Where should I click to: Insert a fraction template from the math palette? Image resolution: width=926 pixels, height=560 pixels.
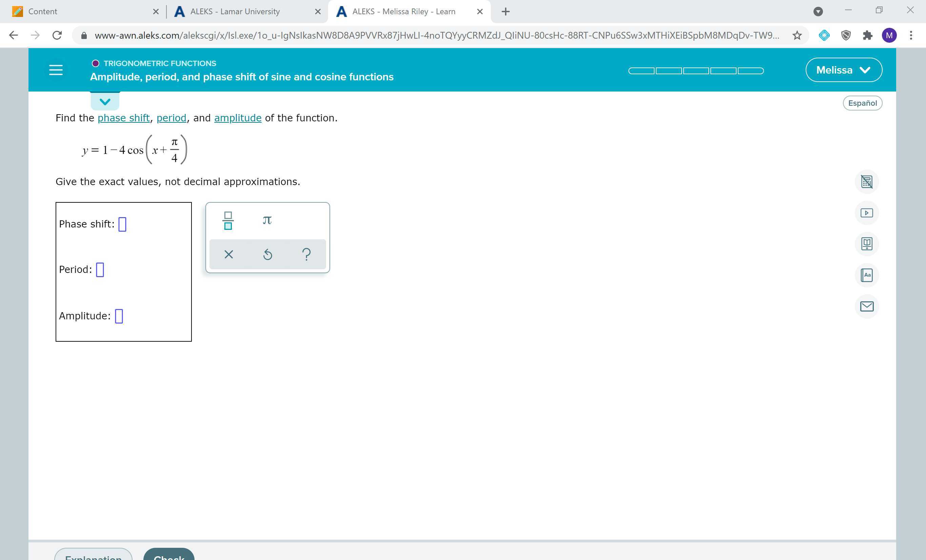point(228,221)
